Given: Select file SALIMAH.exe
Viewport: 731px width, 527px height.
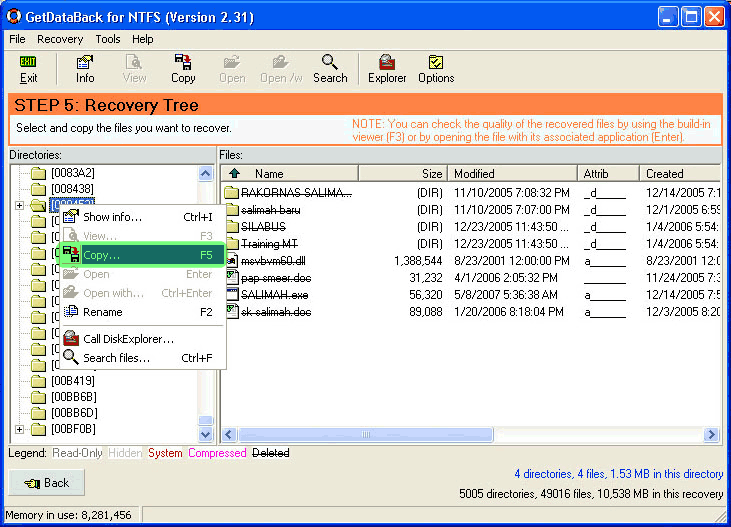Looking at the screenshot, I should (x=274, y=295).
